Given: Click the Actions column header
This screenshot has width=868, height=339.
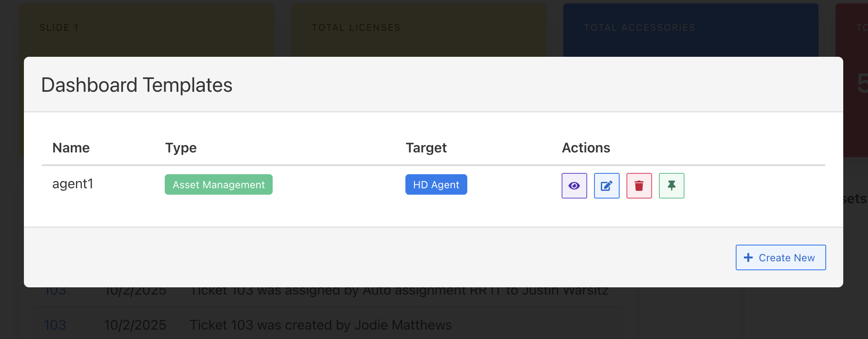Looking at the screenshot, I should (x=586, y=148).
